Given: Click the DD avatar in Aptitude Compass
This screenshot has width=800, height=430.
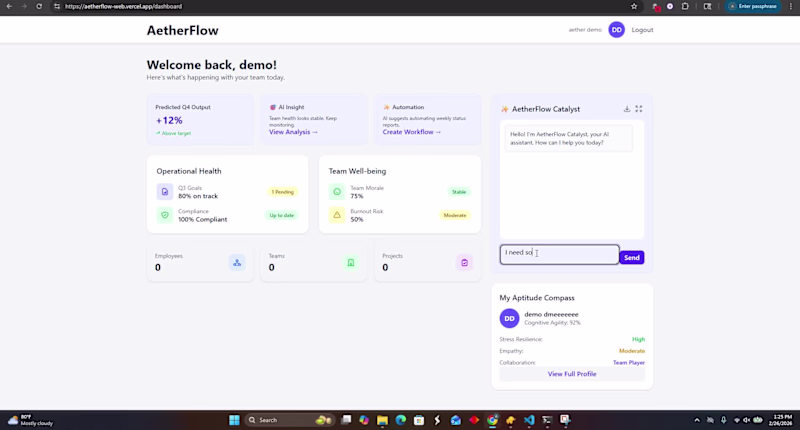Looking at the screenshot, I should pos(509,318).
